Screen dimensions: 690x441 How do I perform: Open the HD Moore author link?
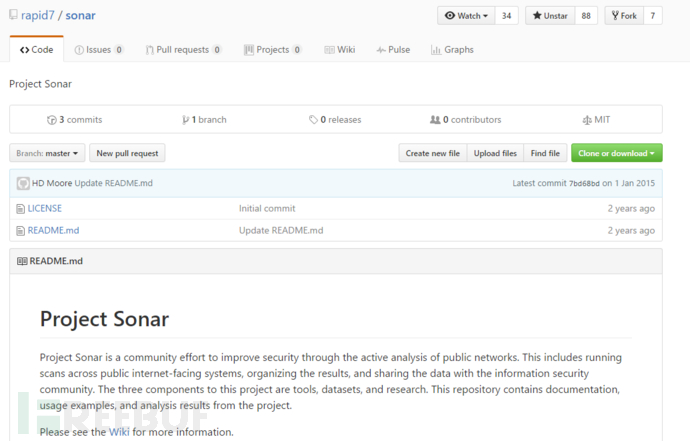point(52,183)
